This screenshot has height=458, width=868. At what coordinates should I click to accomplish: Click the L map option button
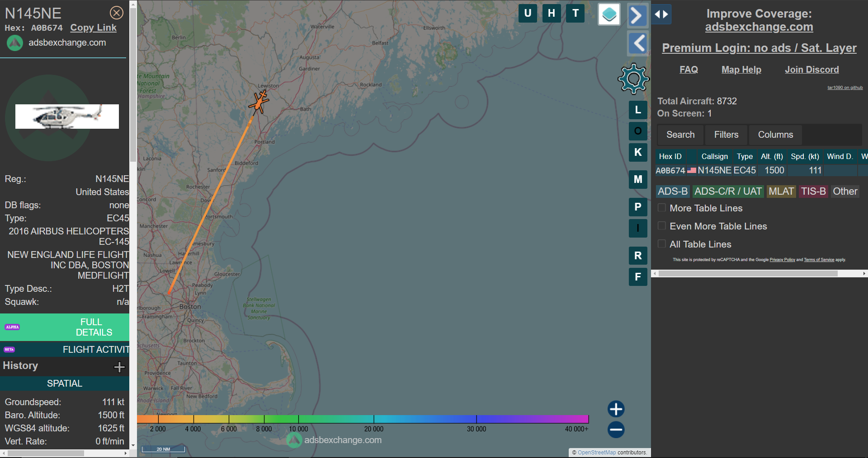pyautogui.click(x=638, y=110)
